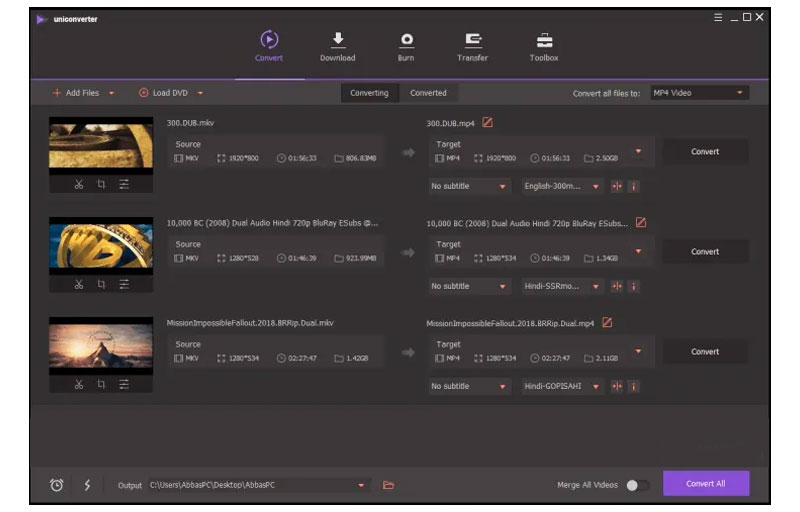The height and width of the screenshot is (512, 800).
Task: Open the Toolbox section
Action: coord(544,46)
